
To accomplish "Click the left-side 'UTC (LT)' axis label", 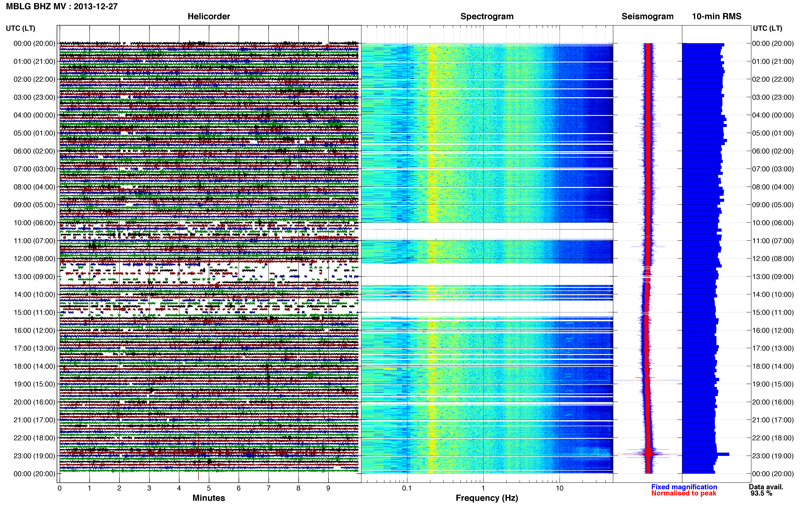I will click(x=21, y=28).
